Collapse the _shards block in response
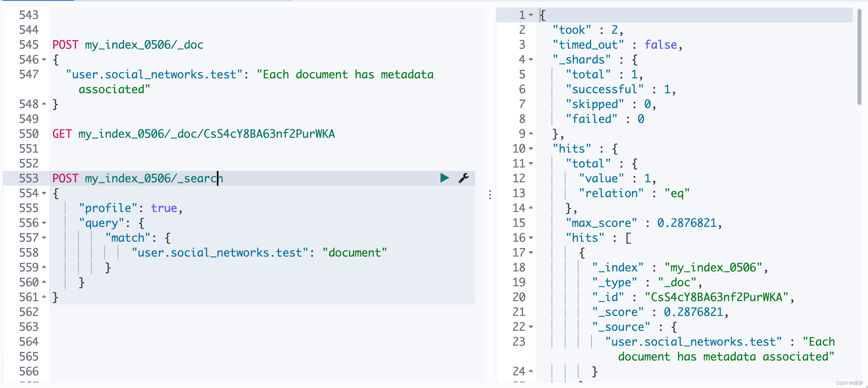The image size is (868, 388). coord(531,60)
